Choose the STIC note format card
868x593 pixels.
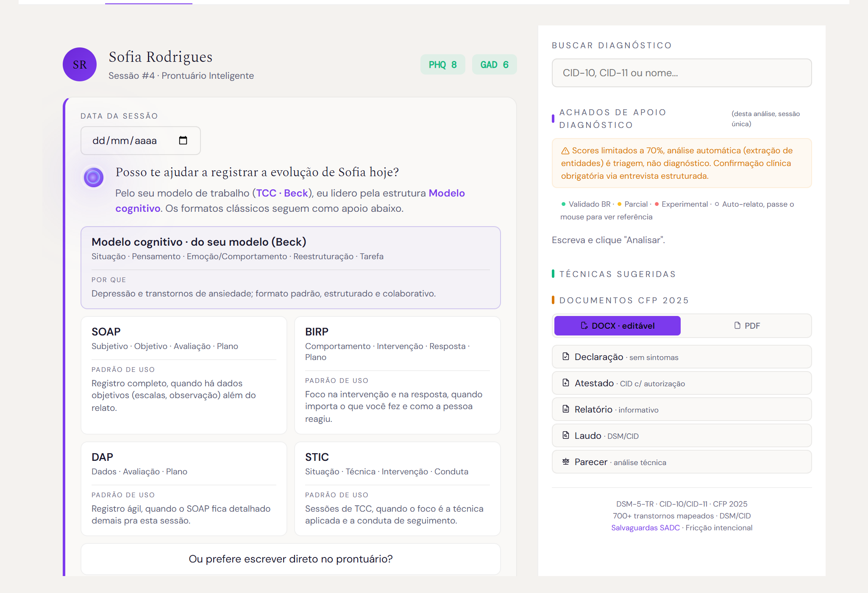(398, 489)
